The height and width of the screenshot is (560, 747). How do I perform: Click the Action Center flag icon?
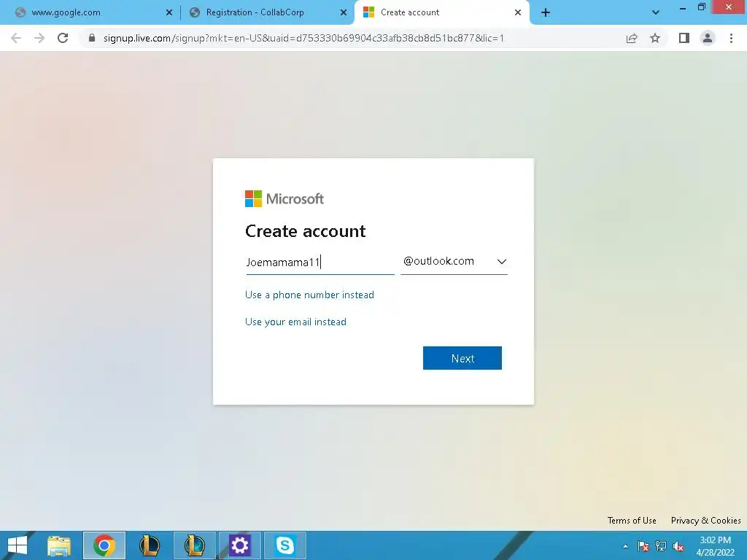643,546
